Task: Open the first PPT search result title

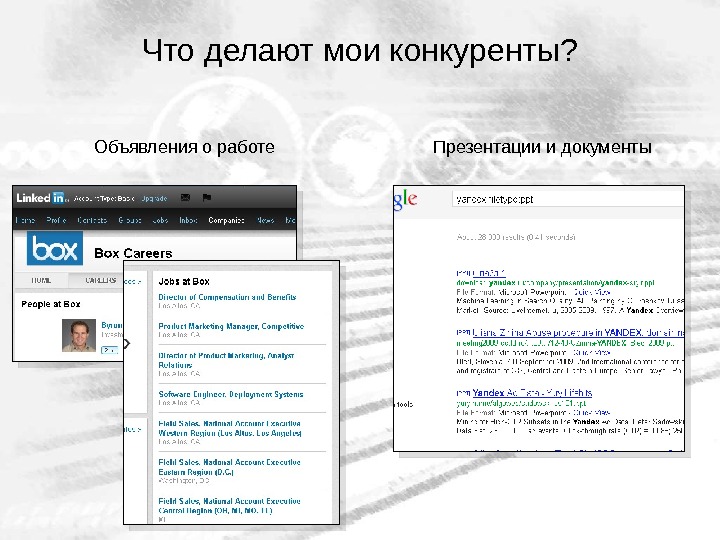Action: click(489, 273)
